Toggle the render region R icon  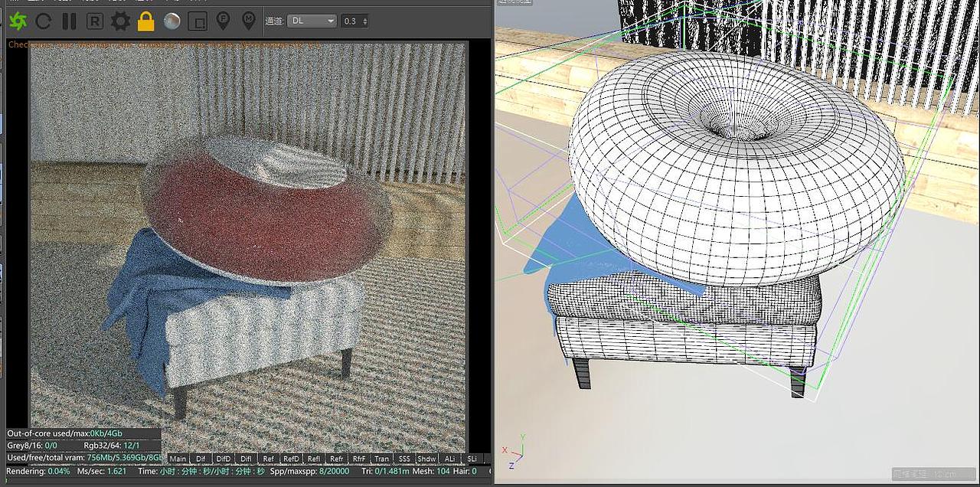click(94, 21)
